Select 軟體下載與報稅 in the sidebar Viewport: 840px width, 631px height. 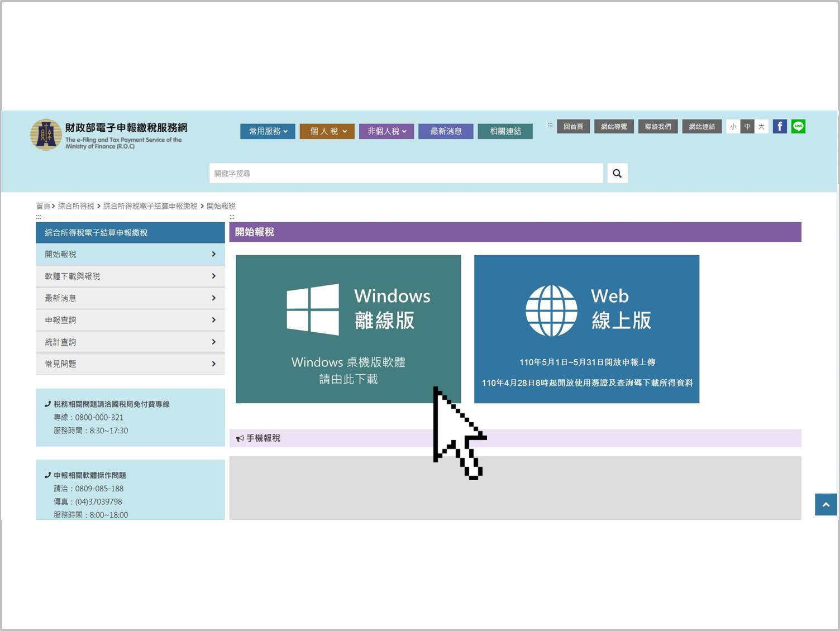click(130, 276)
